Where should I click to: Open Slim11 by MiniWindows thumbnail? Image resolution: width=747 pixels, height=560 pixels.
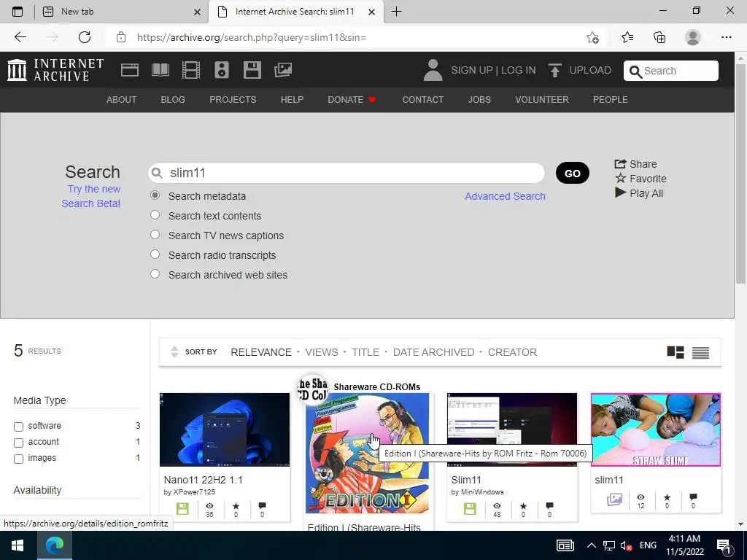[511, 429]
